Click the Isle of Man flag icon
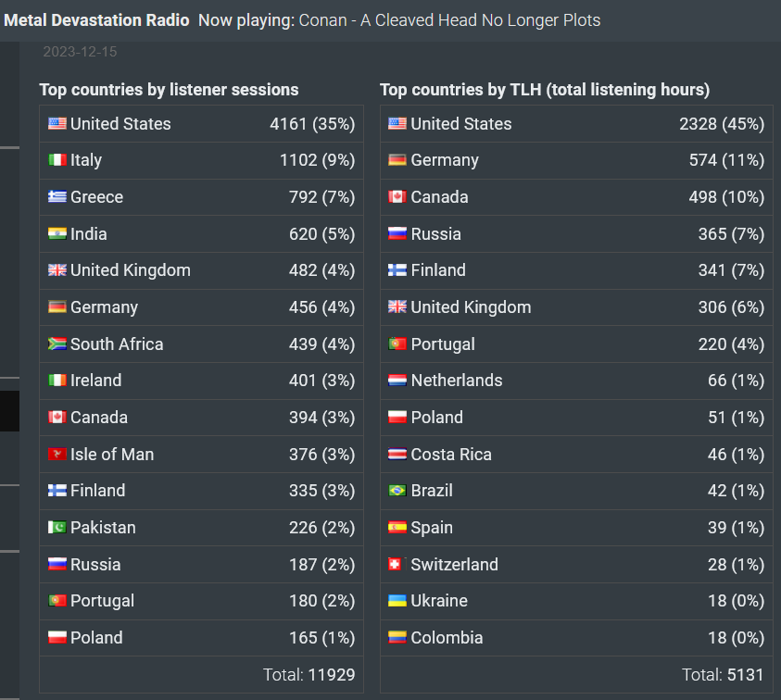The width and height of the screenshot is (781, 700). tap(57, 454)
